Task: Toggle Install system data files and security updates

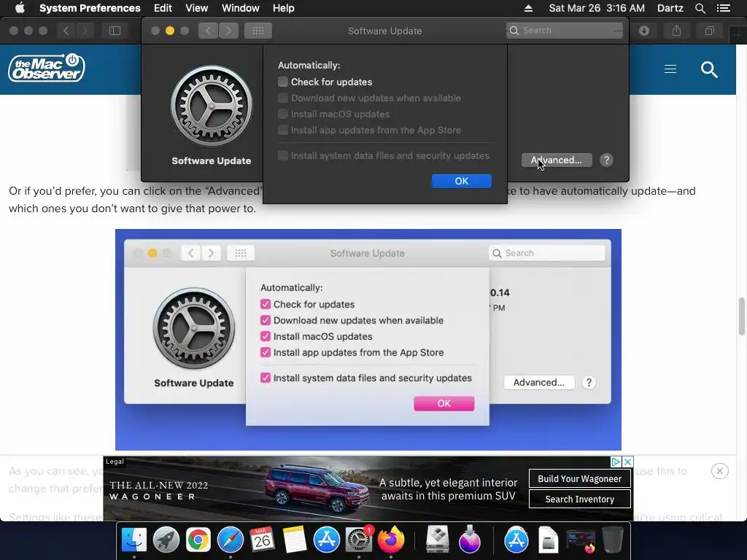Action: tap(282, 156)
